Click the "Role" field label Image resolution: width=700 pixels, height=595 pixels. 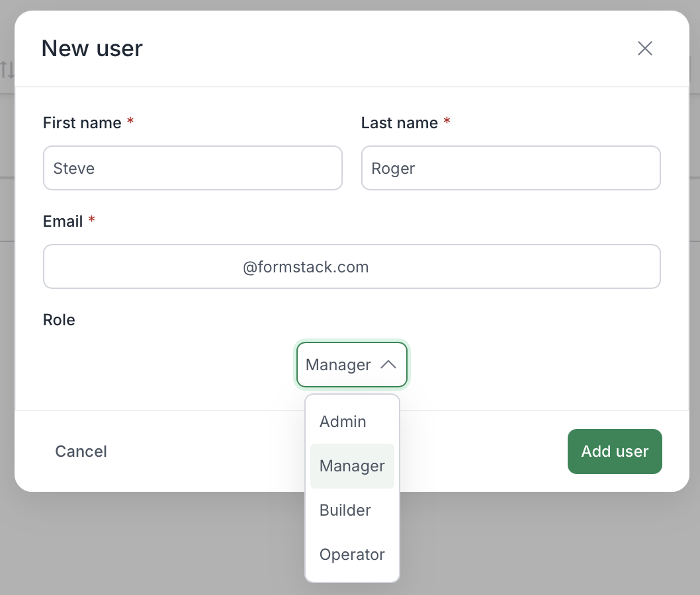pos(59,320)
